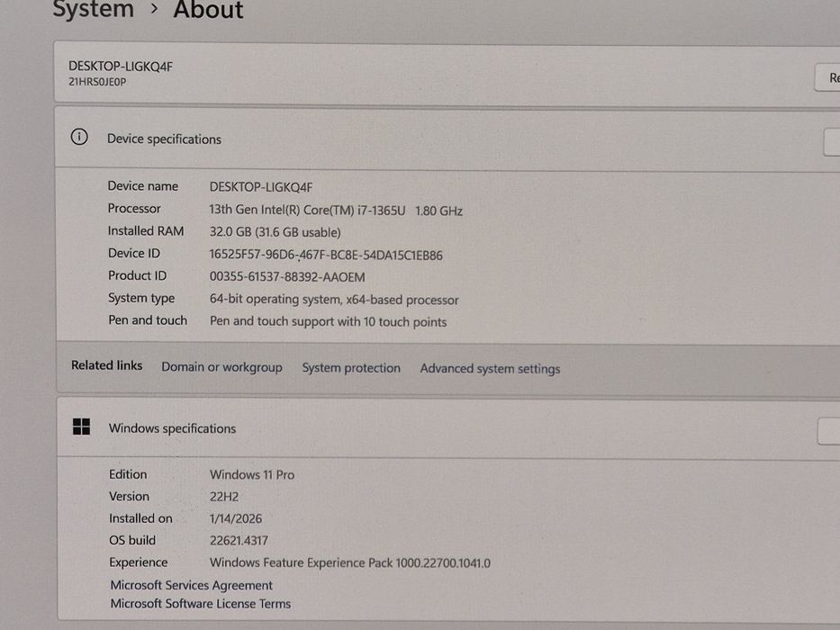
Task: Click the Version label
Action: click(129, 497)
